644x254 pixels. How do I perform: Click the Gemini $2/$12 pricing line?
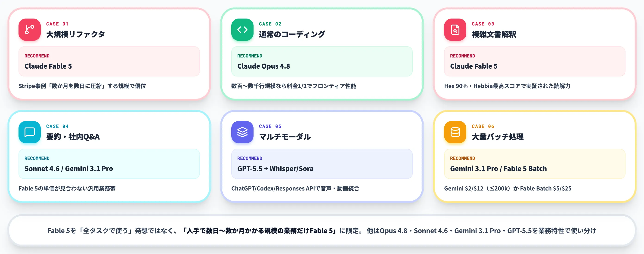pyautogui.click(x=508, y=188)
